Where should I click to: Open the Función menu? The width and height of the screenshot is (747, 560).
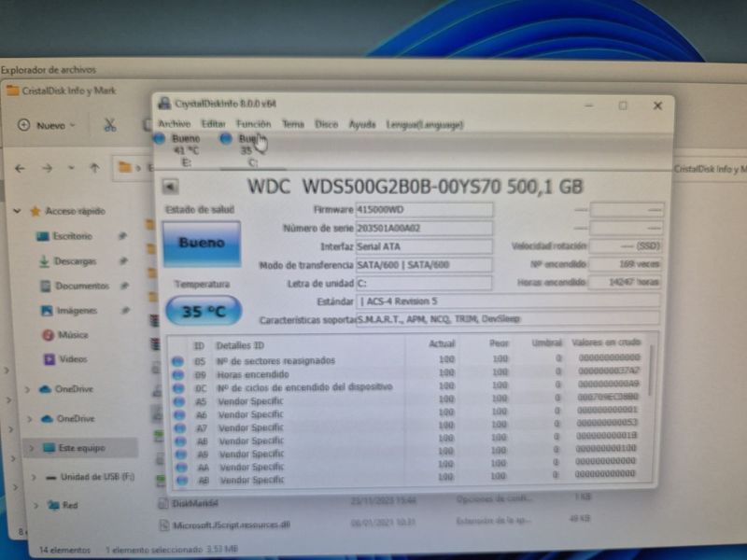click(x=253, y=124)
